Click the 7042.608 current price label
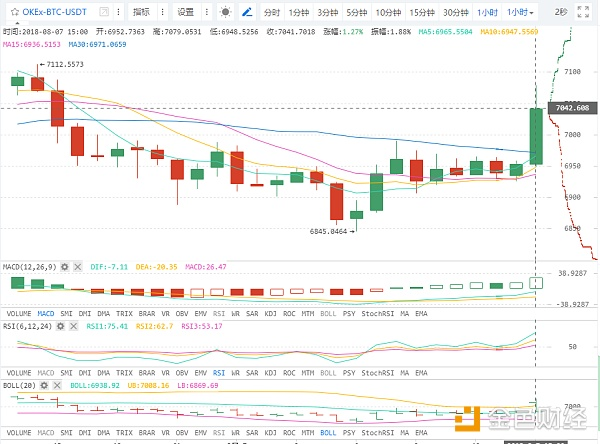Screen dimensions: 600x444 572,108
